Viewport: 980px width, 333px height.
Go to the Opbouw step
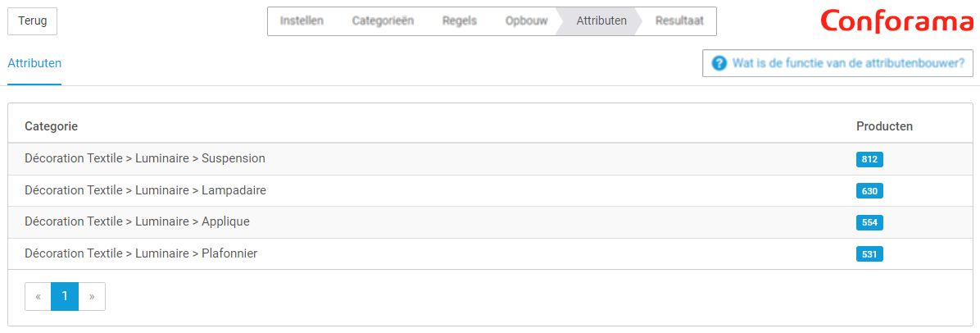click(526, 21)
